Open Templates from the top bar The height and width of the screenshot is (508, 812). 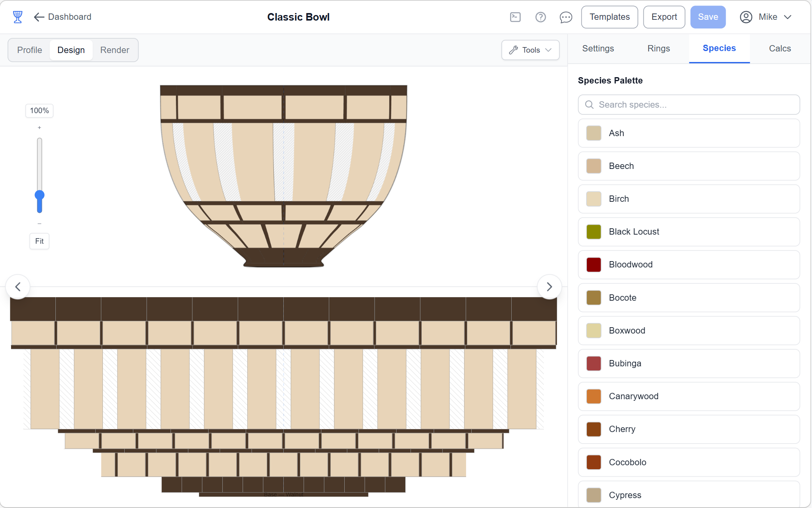tap(609, 17)
